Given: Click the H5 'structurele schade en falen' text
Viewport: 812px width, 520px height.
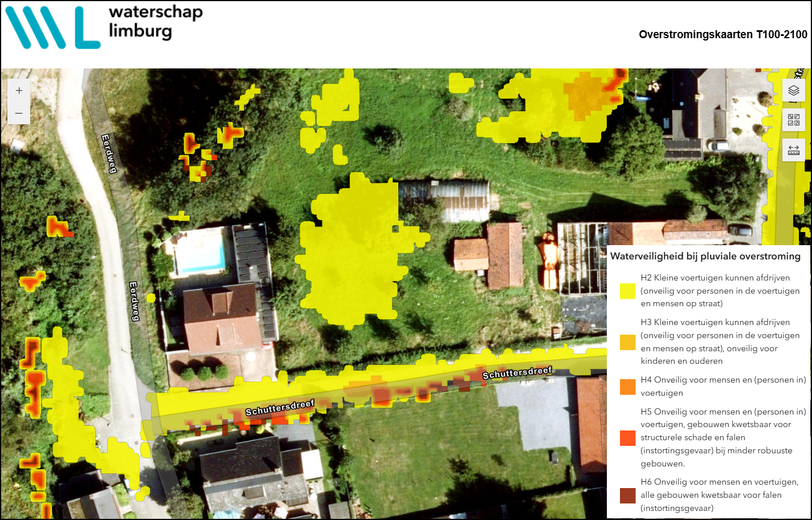Looking at the screenshot, I should click(723, 437).
